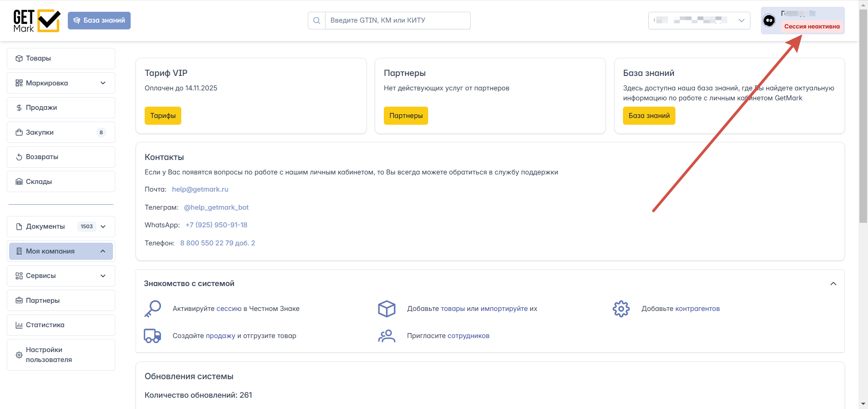This screenshot has height=409, width=868.
Task: Click the page vertical scrollbar
Action: click(x=863, y=117)
